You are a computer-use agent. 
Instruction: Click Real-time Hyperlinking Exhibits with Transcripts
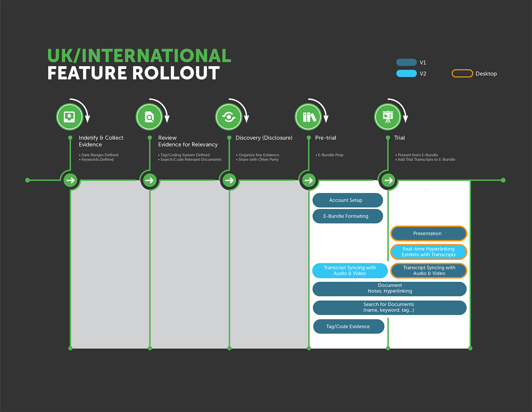[x=429, y=252]
